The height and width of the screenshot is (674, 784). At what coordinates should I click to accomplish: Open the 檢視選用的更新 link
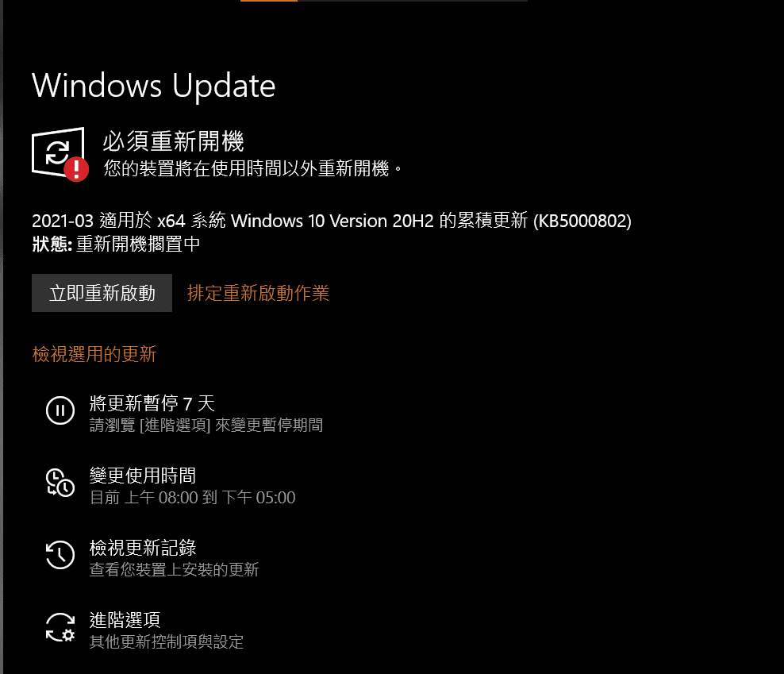click(x=94, y=354)
